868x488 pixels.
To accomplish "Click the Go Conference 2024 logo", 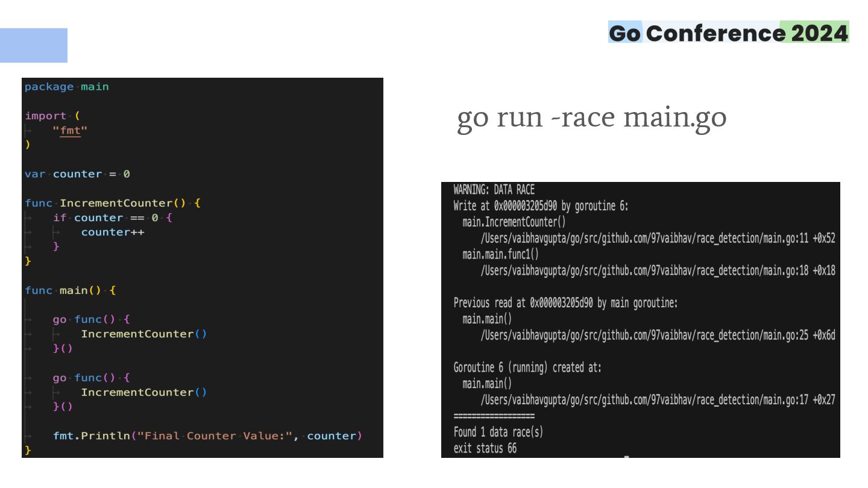I will (728, 33).
